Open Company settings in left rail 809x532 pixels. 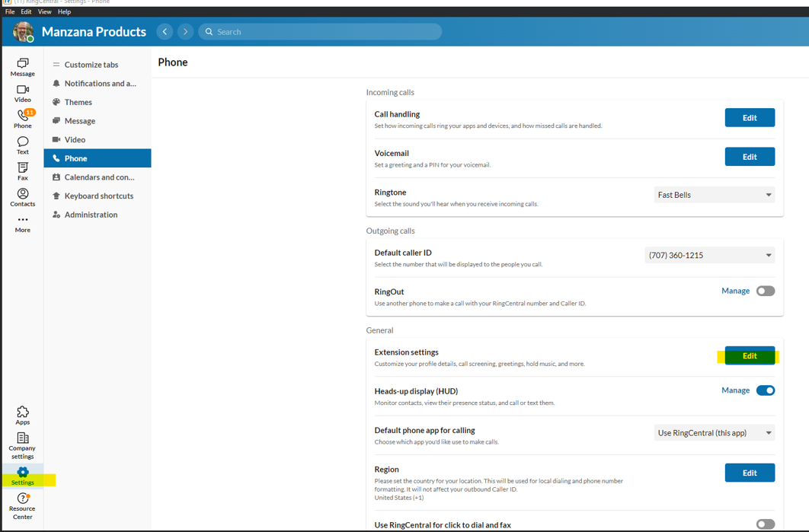click(x=23, y=446)
